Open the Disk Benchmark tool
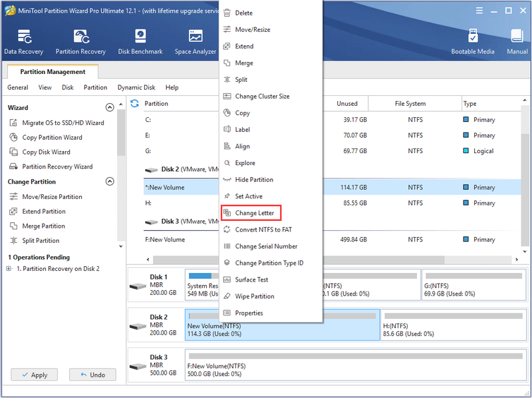Viewport: 532px width, 398px height. (x=140, y=41)
